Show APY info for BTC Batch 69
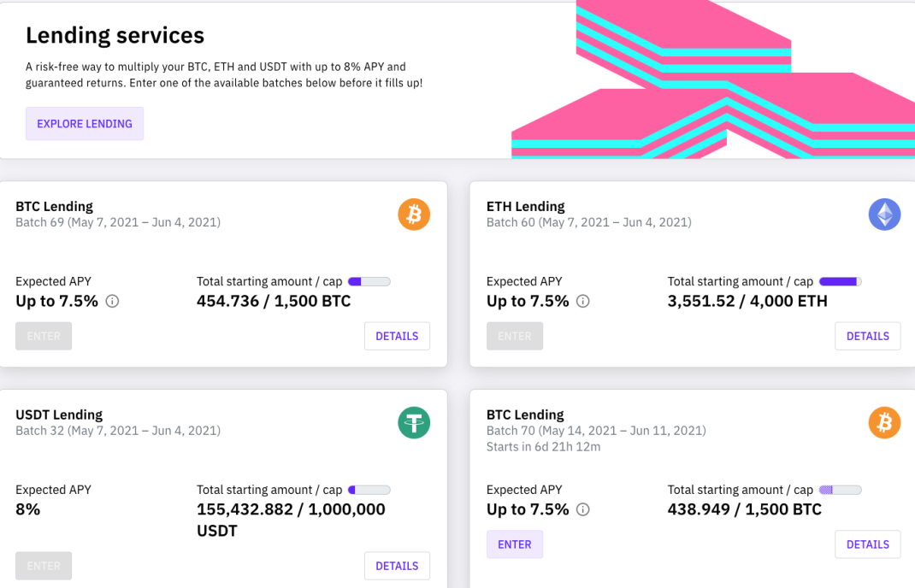 pos(112,301)
